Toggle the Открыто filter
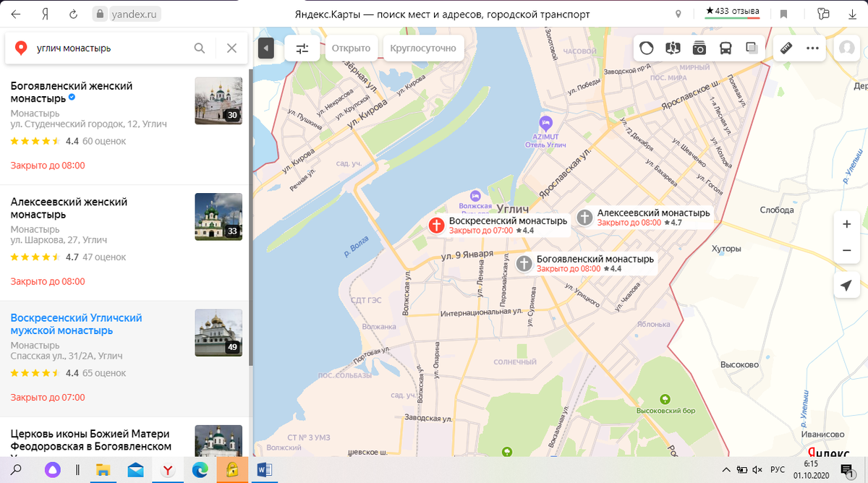This screenshot has height=483, width=868. (351, 48)
